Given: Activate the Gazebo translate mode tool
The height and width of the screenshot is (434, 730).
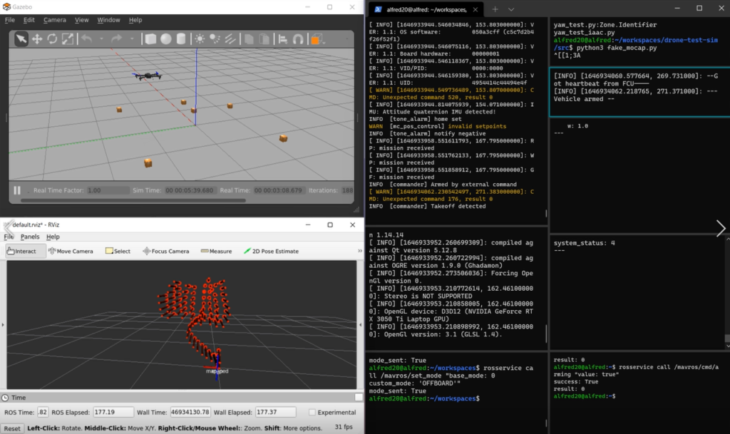Looking at the screenshot, I should 37,39.
